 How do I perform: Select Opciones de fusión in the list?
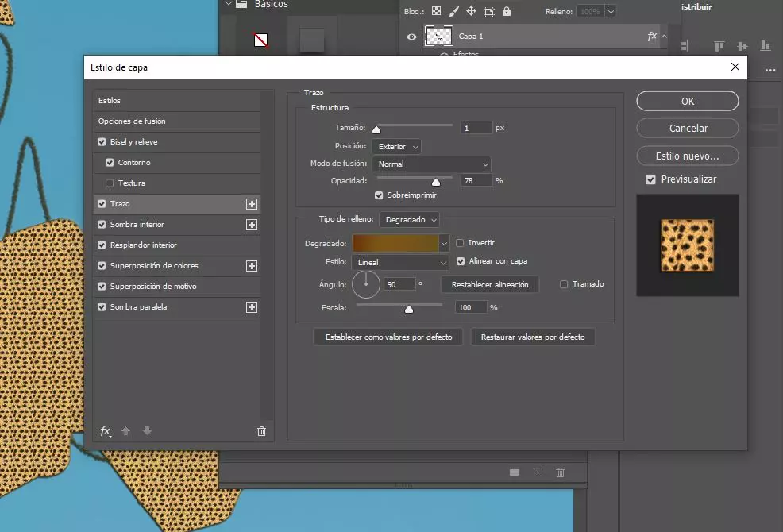pos(132,121)
